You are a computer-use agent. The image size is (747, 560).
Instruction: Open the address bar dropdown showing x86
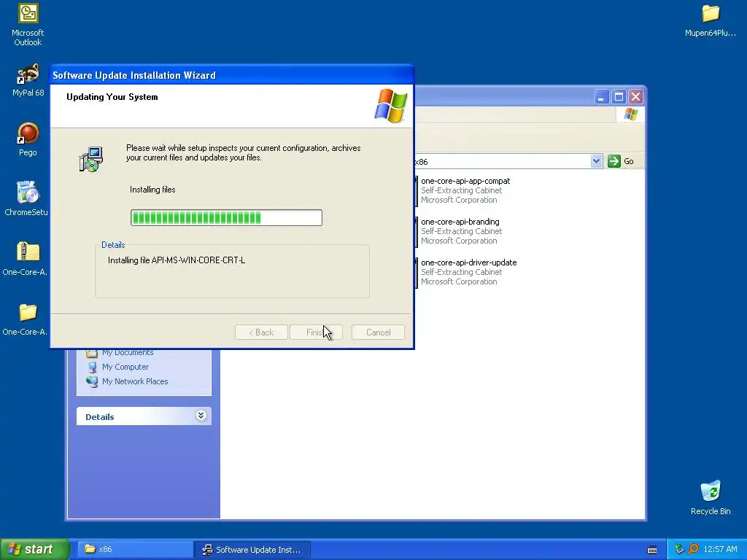pos(596,161)
